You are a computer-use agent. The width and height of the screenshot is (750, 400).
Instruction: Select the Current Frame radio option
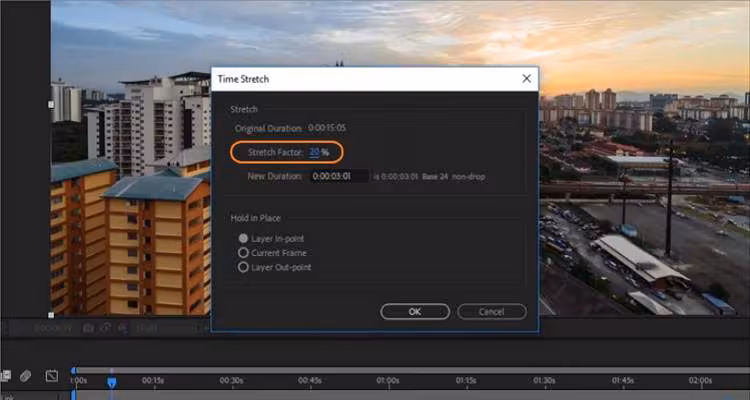tap(273, 253)
